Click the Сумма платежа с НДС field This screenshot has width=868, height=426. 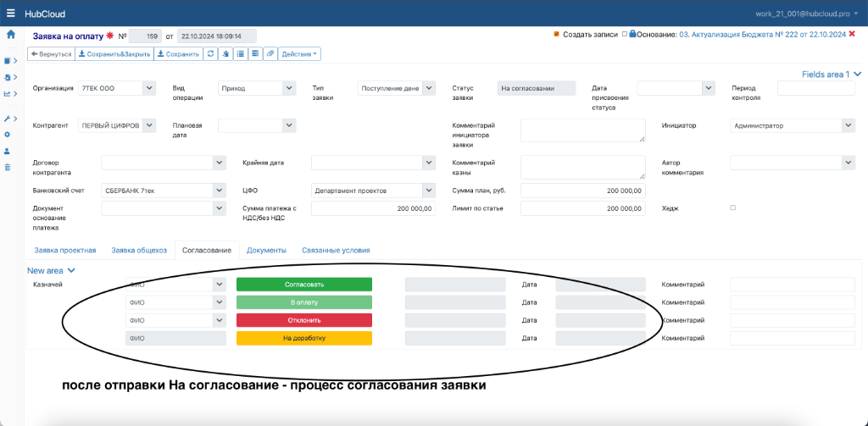click(x=374, y=208)
